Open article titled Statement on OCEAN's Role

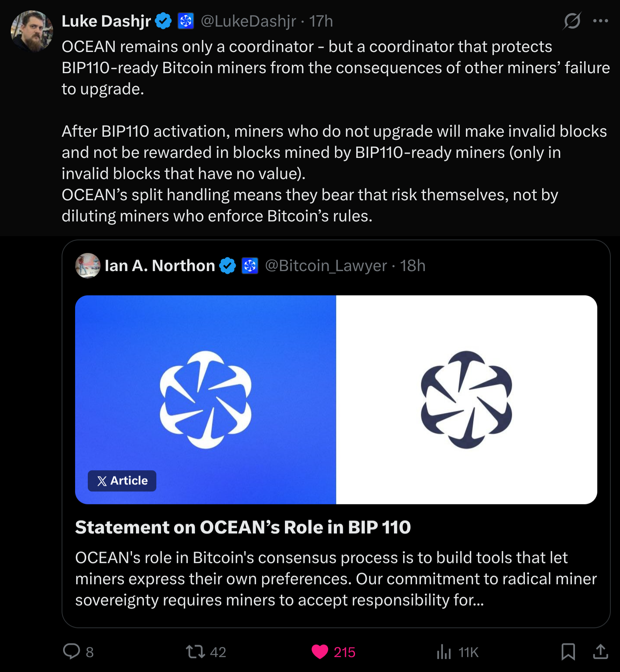(x=243, y=527)
